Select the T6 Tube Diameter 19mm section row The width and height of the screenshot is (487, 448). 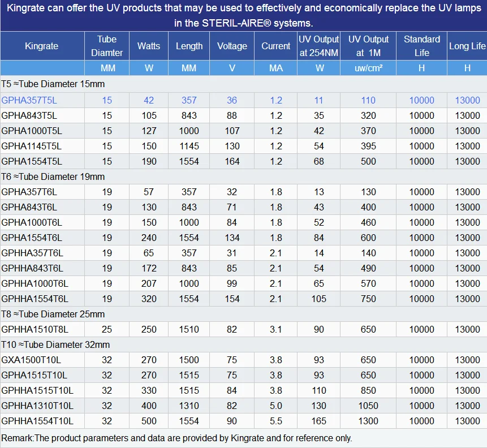(x=53, y=176)
